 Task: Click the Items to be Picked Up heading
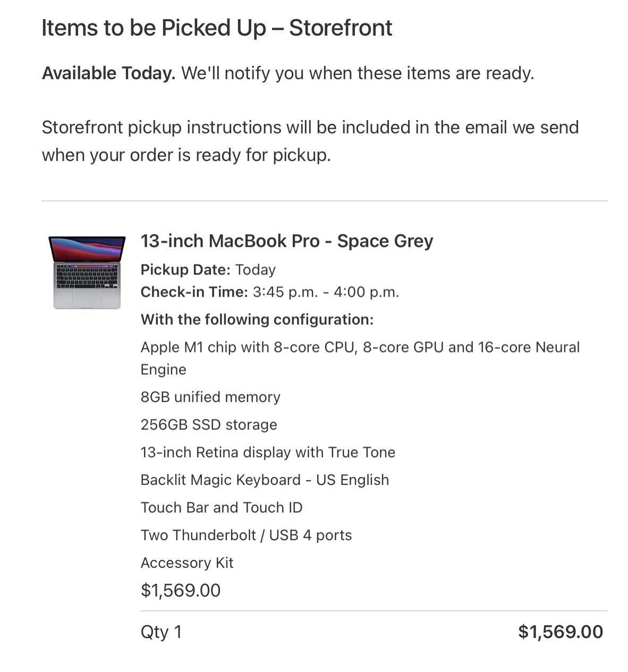[x=217, y=28]
